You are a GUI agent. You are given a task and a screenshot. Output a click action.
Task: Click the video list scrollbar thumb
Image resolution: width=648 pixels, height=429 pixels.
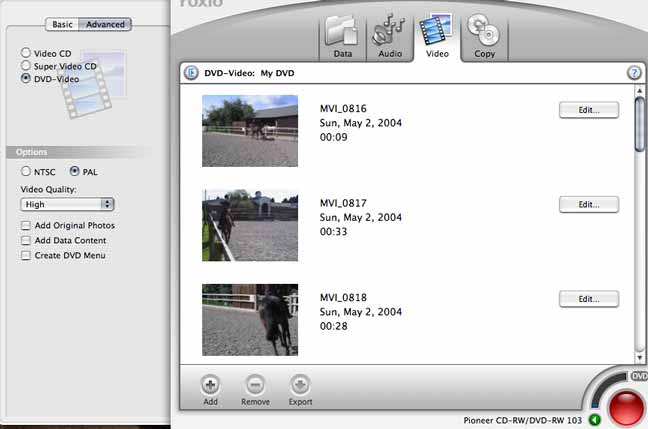click(639, 124)
